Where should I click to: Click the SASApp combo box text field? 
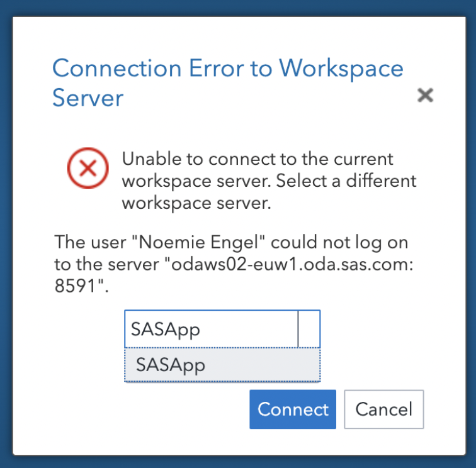(x=211, y=329)
